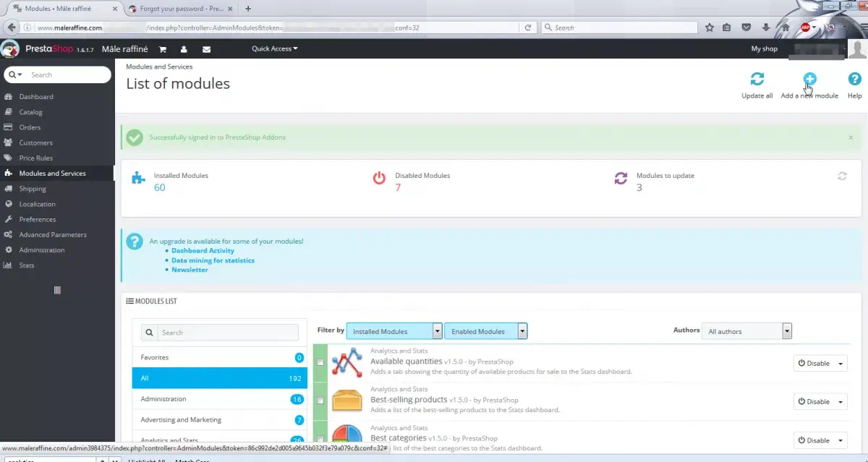Click the sidebar Search input field
The width and height of the screenshot is (868, 462).
[68, 74]
